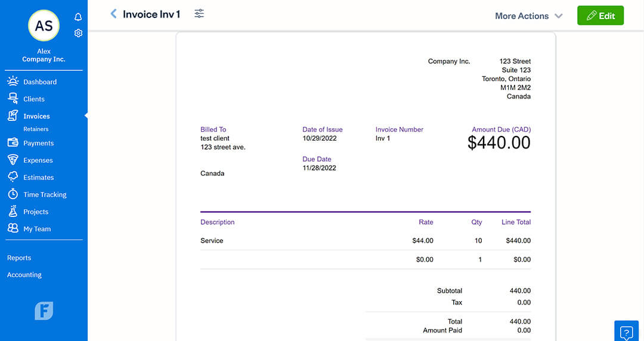Open settings gear icon in sidebar

78,33
